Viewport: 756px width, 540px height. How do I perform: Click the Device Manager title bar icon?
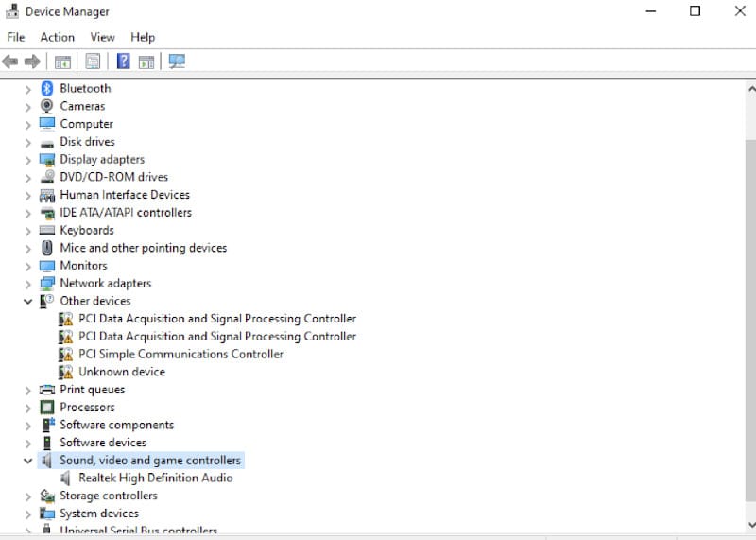point(12,11)
